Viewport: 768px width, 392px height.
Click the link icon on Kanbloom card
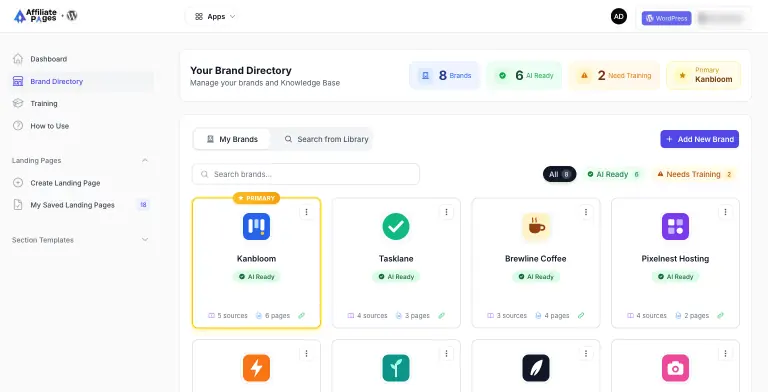(302, 316)
